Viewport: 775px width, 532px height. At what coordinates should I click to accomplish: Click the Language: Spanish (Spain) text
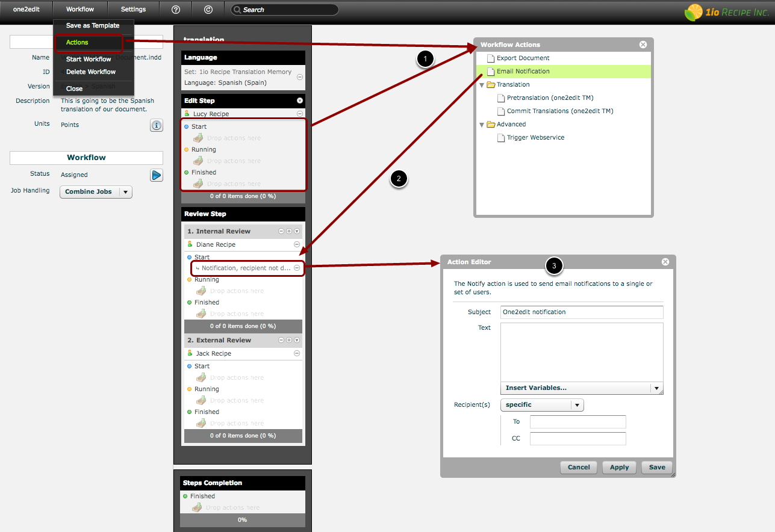[225, 83]
